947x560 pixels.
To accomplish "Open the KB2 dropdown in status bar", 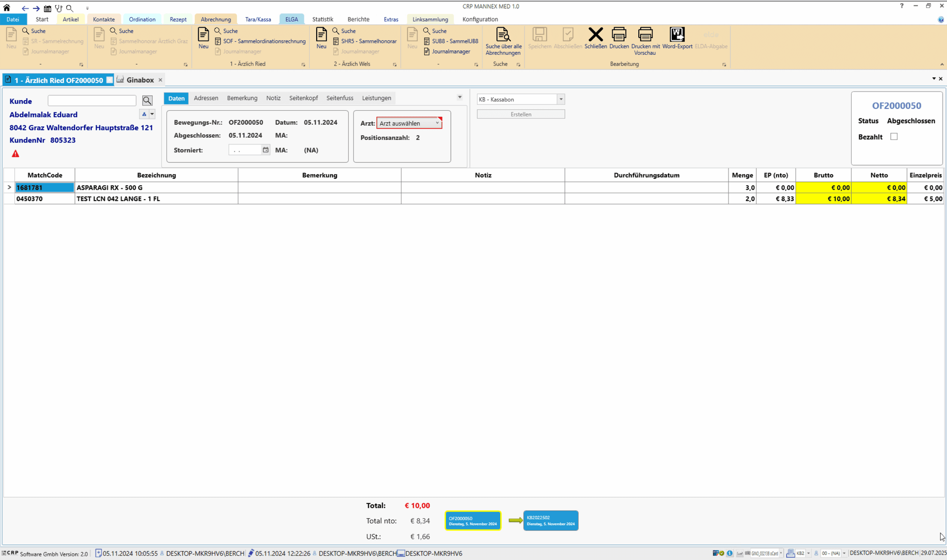I will point(808,554).
